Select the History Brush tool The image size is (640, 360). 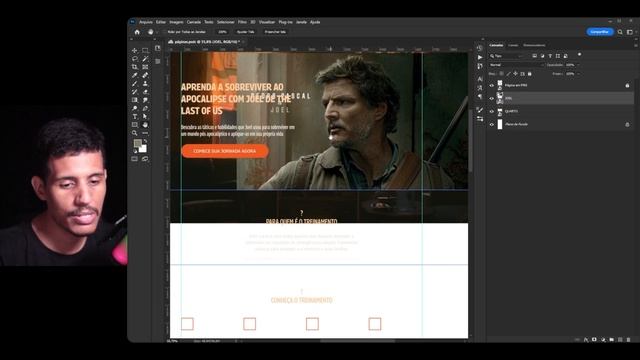[135, 92]
